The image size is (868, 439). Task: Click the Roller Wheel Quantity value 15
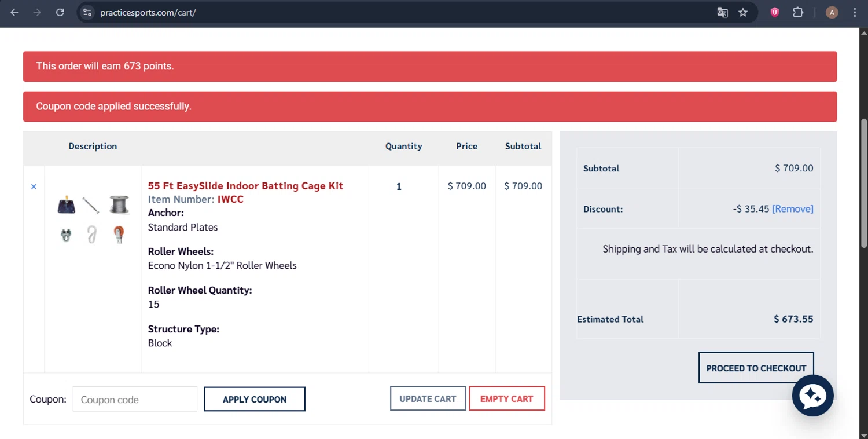(153, 304)
